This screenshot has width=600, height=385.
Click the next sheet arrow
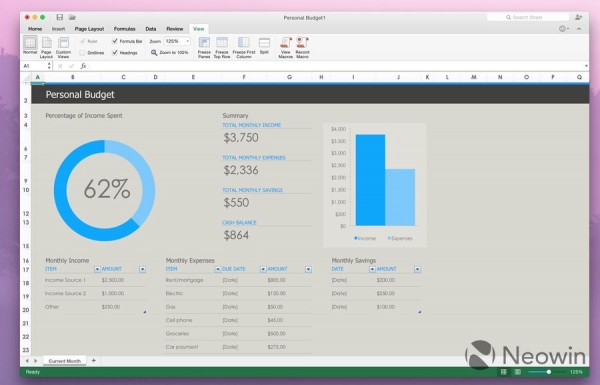(x=36, y=361)
